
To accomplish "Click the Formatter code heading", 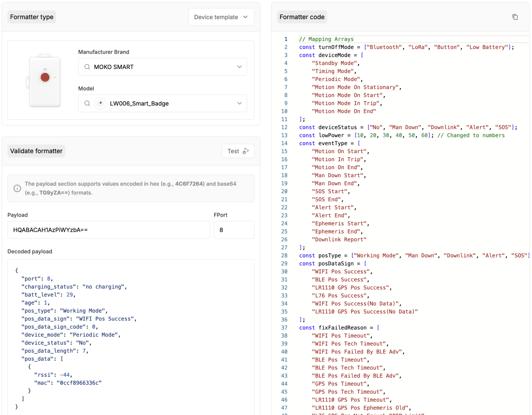I will click(302, 17).
